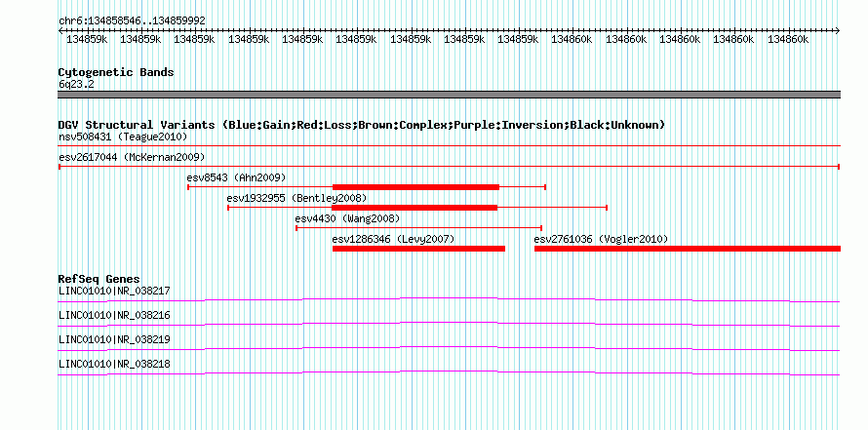Open the DGV Structural Variants track title
The image size is (868, 430).
tap(362, 125)
